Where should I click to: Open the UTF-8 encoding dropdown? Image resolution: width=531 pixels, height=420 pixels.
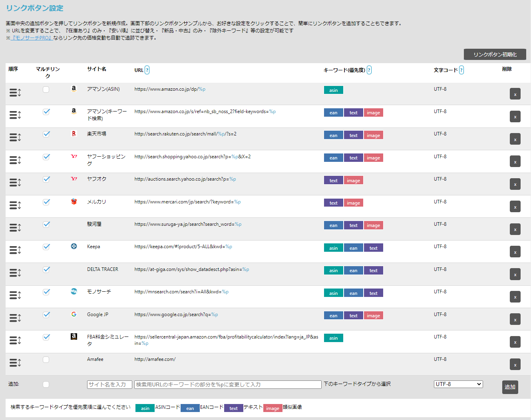[x=458, y=384]
